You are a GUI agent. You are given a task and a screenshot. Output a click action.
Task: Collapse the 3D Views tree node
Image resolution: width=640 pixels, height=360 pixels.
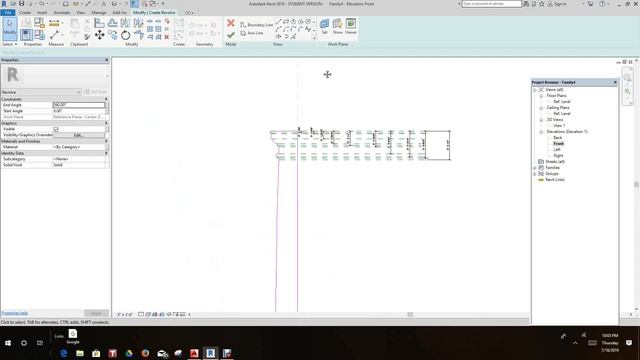point(541,120)
